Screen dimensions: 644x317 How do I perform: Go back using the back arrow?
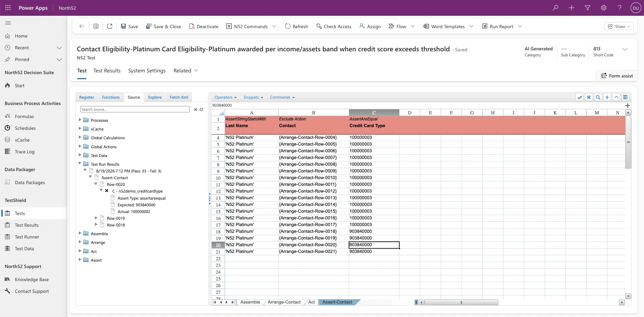click(x=82, y=26)
